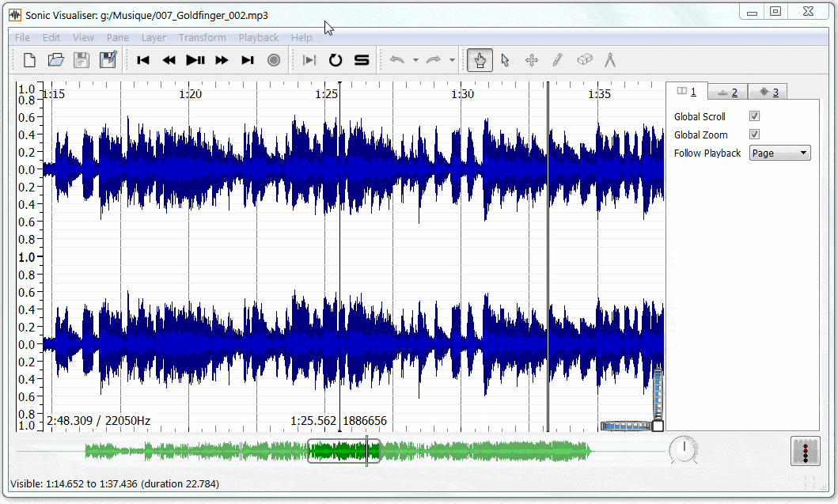Select the Navigate hand tool

[480, 60]
